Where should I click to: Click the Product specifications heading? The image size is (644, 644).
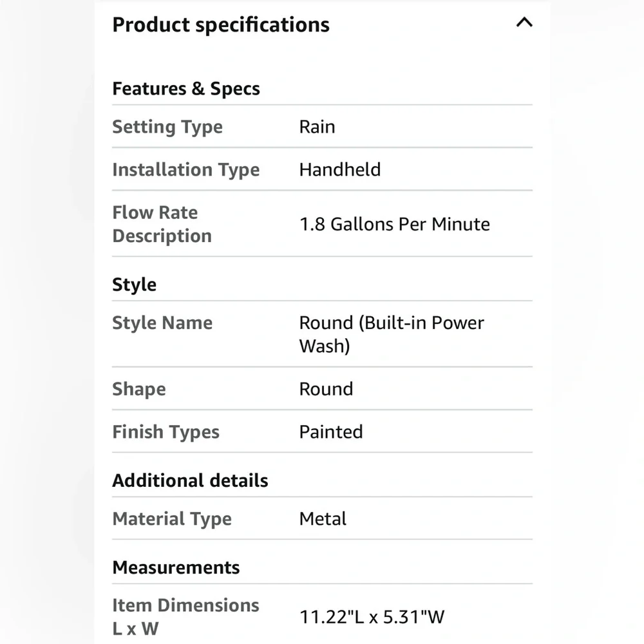click(x=221, y=24)
